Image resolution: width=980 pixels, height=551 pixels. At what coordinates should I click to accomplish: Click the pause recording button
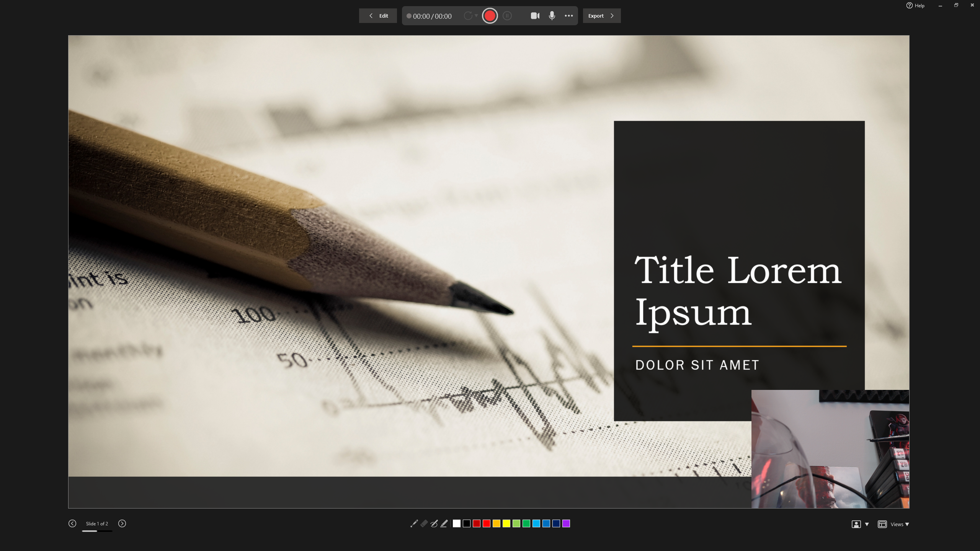click(507, 16)
